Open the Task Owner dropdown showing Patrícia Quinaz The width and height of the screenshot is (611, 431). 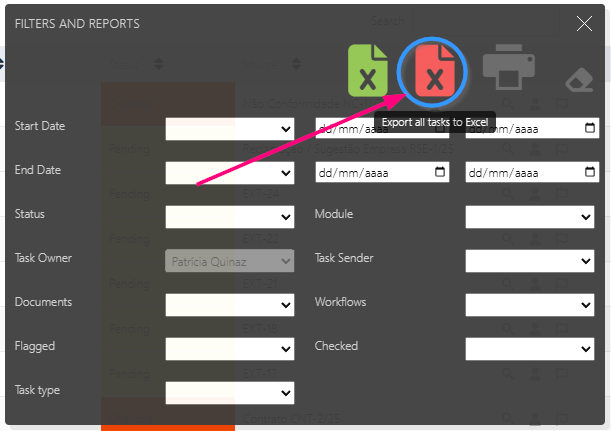230,261
